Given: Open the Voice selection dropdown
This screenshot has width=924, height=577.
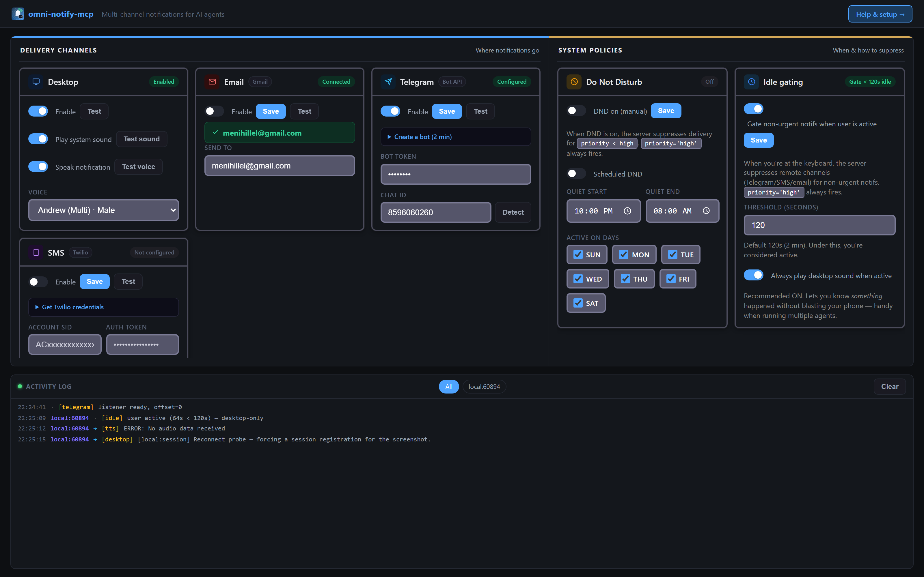Looking at the screenshot, I should tap(103, 210).
